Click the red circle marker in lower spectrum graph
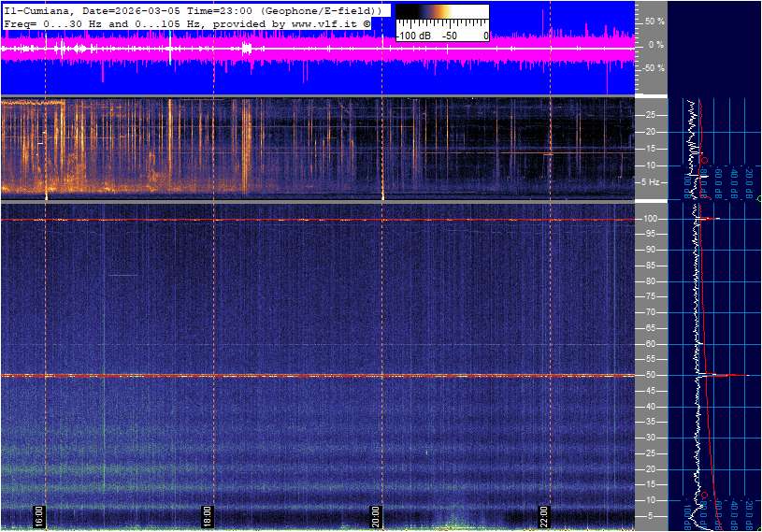The width and height of the screenshot is (762, 532). [705, 496]
